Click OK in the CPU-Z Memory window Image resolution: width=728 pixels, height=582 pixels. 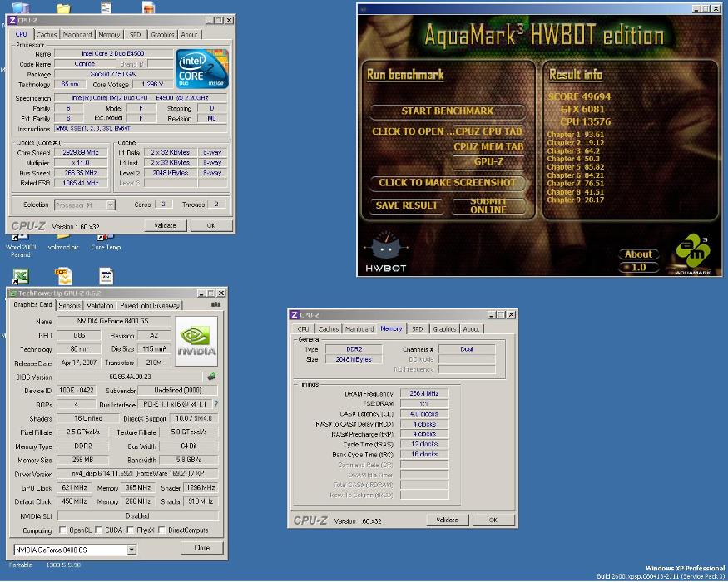tap(493, 520)
